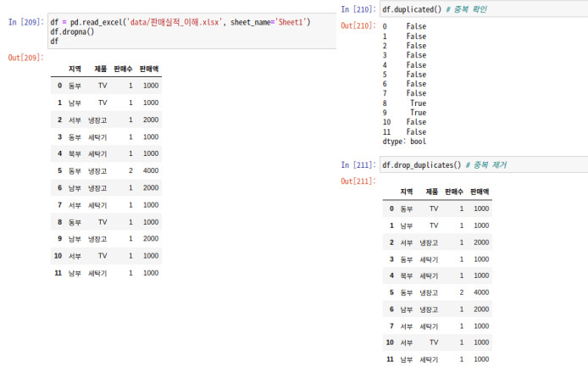This screenshot has width=588, height=373.
Task: Select the In [209] prompt label
Action: pyautogui.click(x=26, y=22)
